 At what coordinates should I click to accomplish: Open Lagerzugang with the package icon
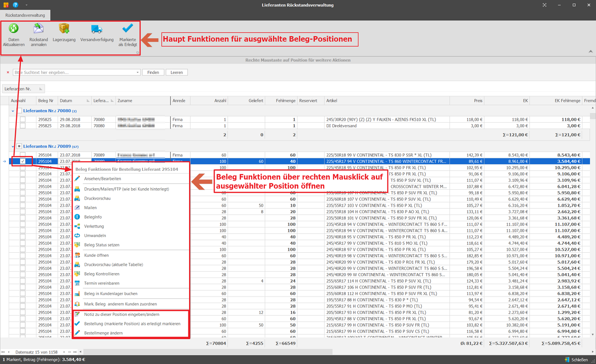click(x=64, y=29)
